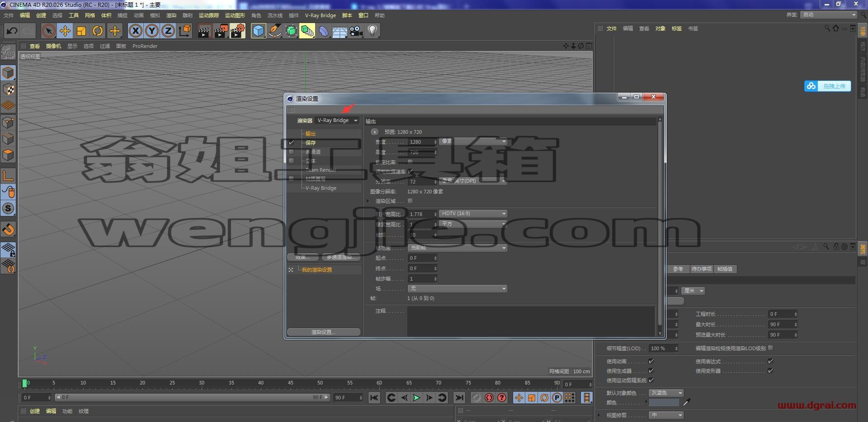Click the 效果... button
Screen dimensions: 868x422
point(303,257)
